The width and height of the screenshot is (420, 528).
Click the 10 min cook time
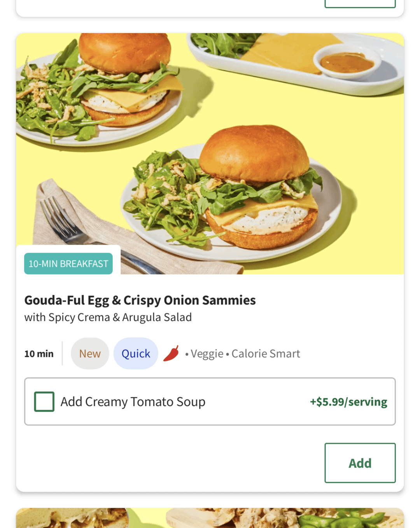[x=39, y=354]
